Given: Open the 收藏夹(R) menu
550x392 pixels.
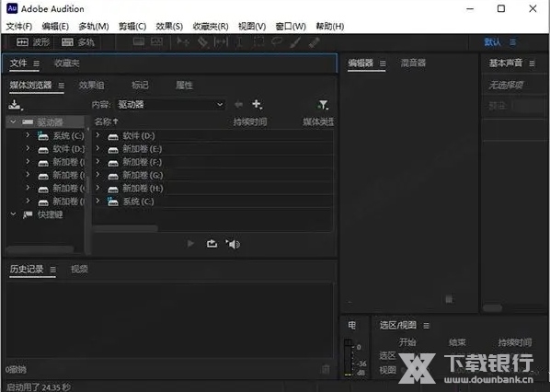Looking at the screenshot, I should point(211,27).
